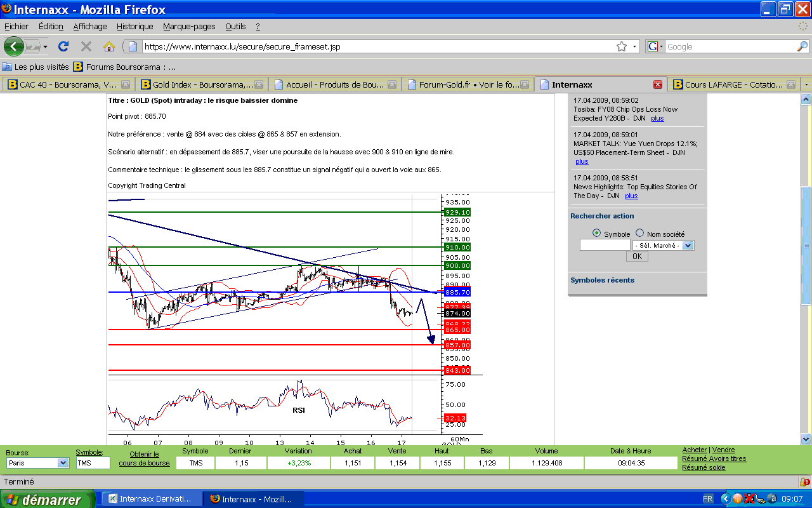The height and width of the screenshot is (508, 812).
Task: Click the Acheter link
Action: [694, 450]
